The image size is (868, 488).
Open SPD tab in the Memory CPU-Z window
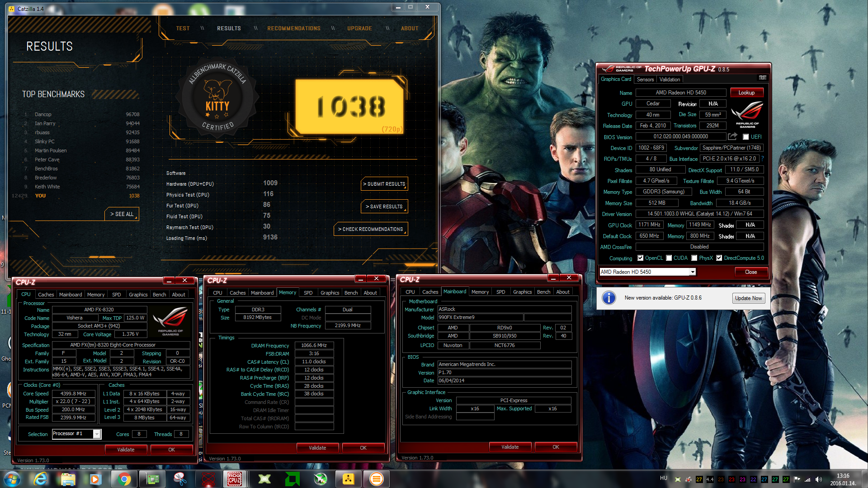308,293
